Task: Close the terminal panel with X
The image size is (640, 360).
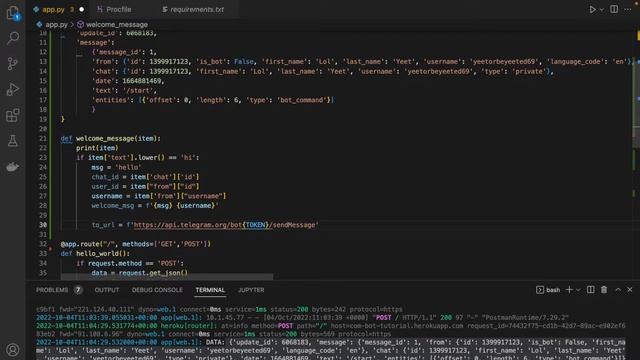Action: [630, 290]
